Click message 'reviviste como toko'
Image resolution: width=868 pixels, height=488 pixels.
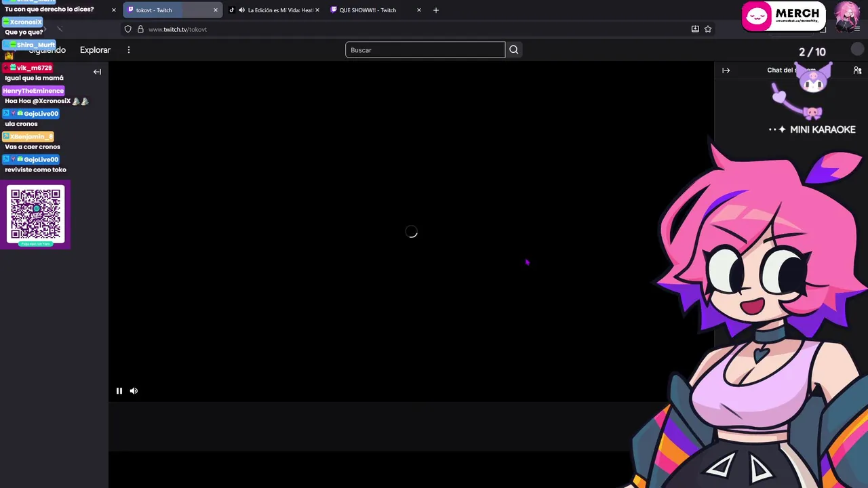[x=35, y=169]
